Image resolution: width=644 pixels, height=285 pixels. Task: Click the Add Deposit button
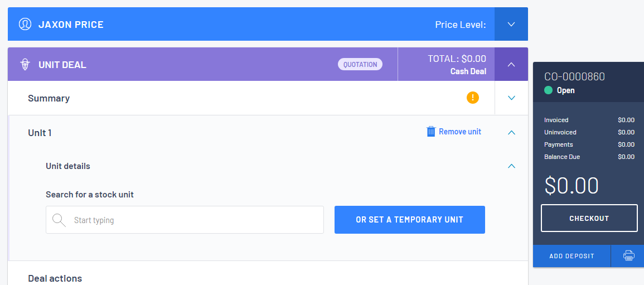pos(572,256)
